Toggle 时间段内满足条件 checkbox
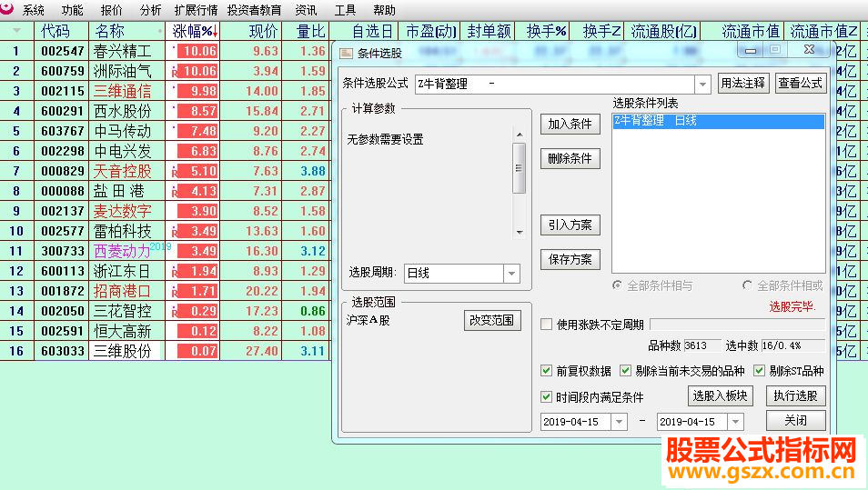This screenshot has height=490, width=868. (547, 396)
